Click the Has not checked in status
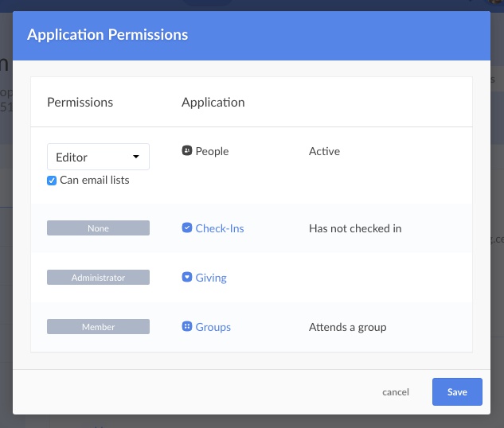 [355, 228]
